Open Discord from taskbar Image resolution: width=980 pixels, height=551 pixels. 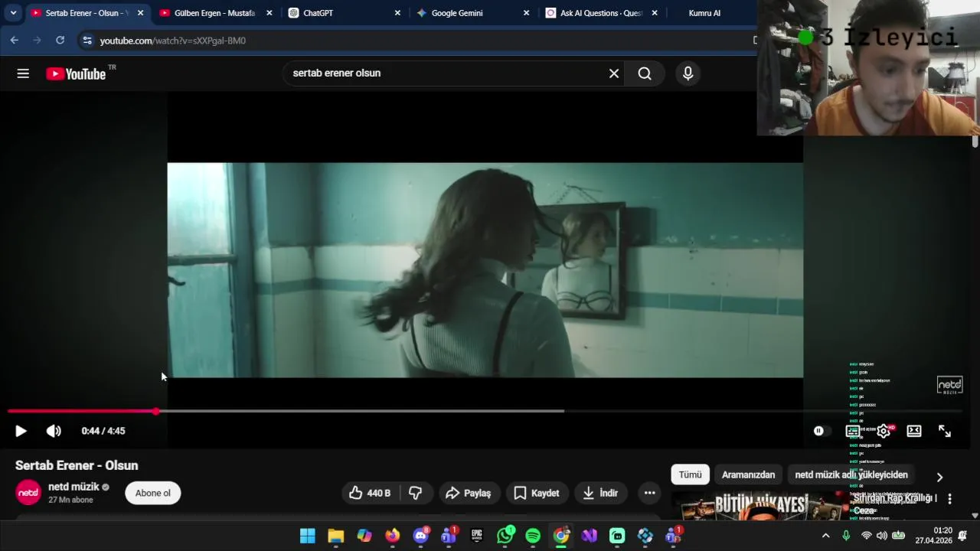pos(420,536)
